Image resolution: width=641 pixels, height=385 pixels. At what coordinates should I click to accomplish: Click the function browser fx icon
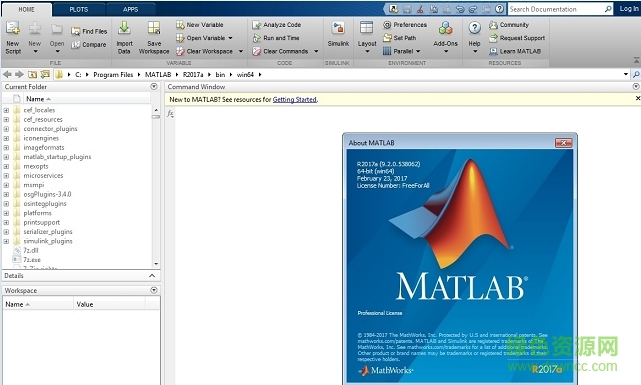[170, 114]
